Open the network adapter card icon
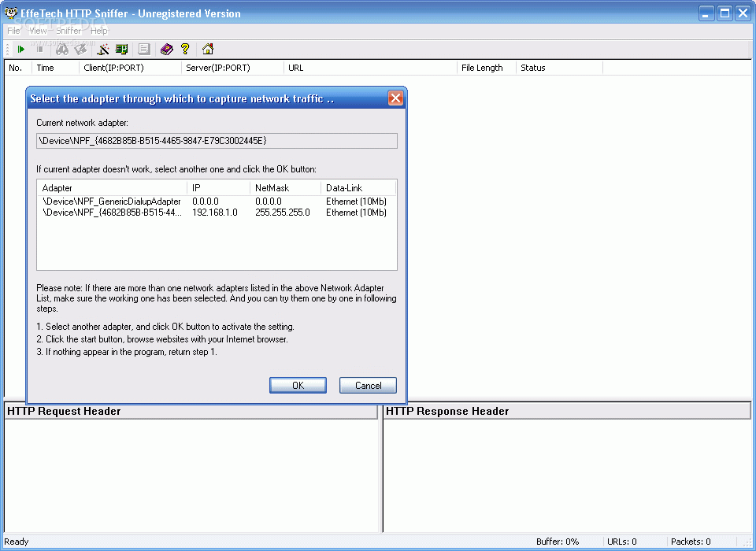756x551 pixels. (121, 49)
